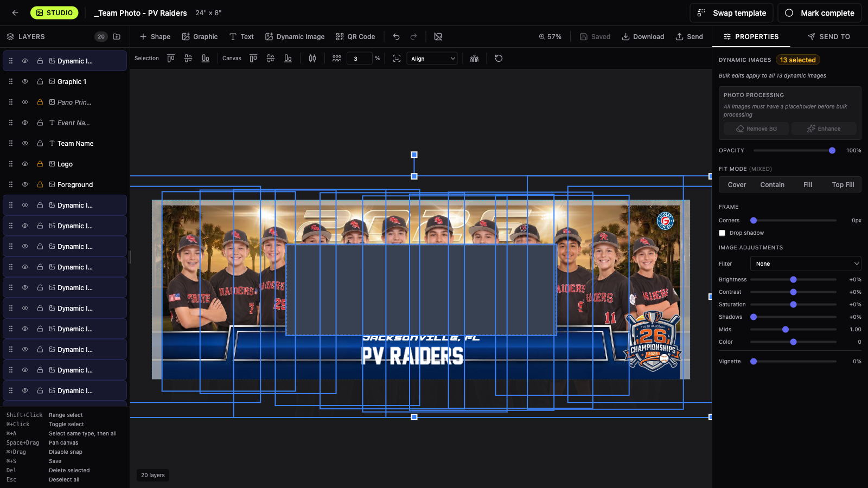The height and width of the screenshot is (488, 868).
Task: Click Enhance button
Action: pyautogui.click(x=824, y=129)
